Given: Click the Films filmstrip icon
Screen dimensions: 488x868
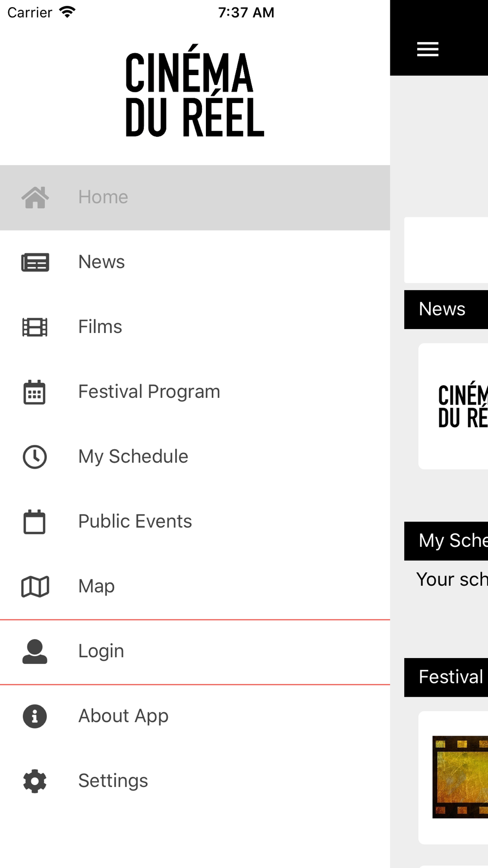Looking at the screenshot, I should pyautogui.click(x=35, y=327).
